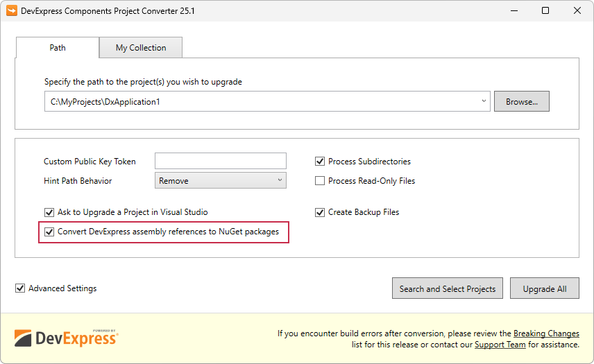Screen dimensions: 594x364
Task: Open the Breaking Changes link
Action: (546, 333)
